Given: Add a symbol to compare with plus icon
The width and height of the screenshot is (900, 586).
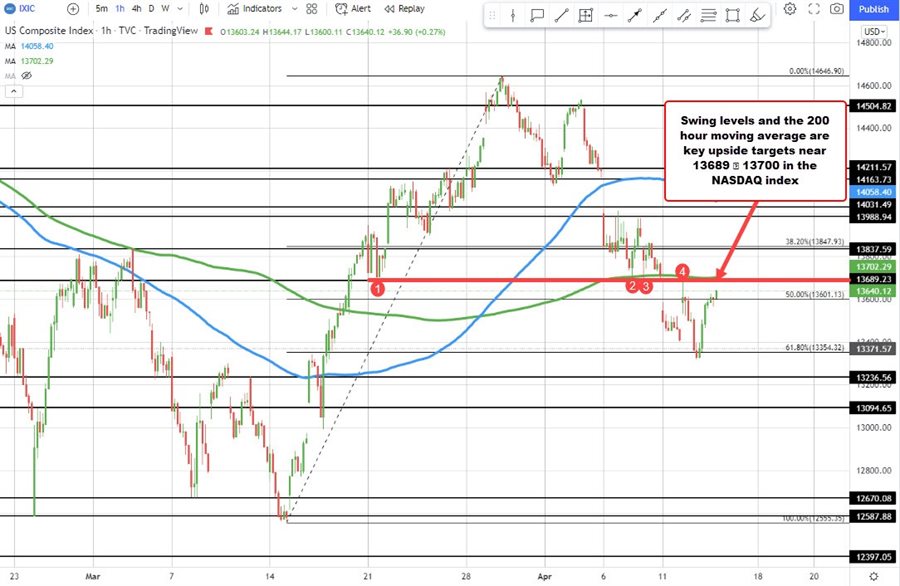Looking at the screenshot, I should 73,9.
